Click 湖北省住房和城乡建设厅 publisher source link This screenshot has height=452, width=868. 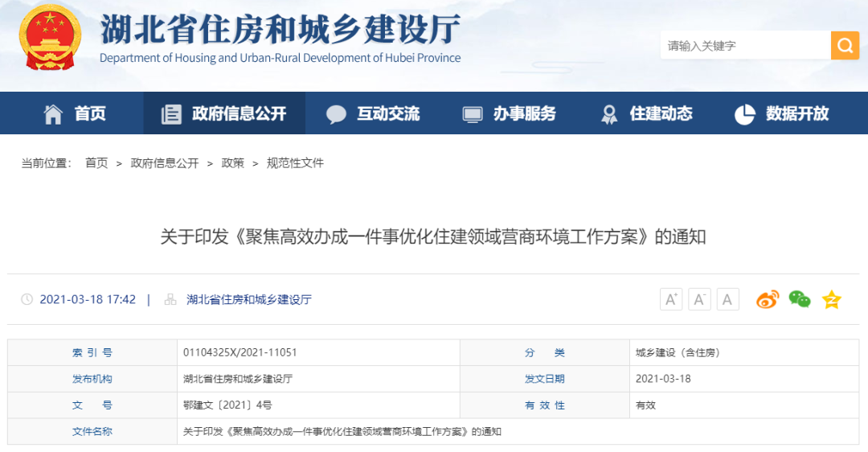[x=249, y=300]
